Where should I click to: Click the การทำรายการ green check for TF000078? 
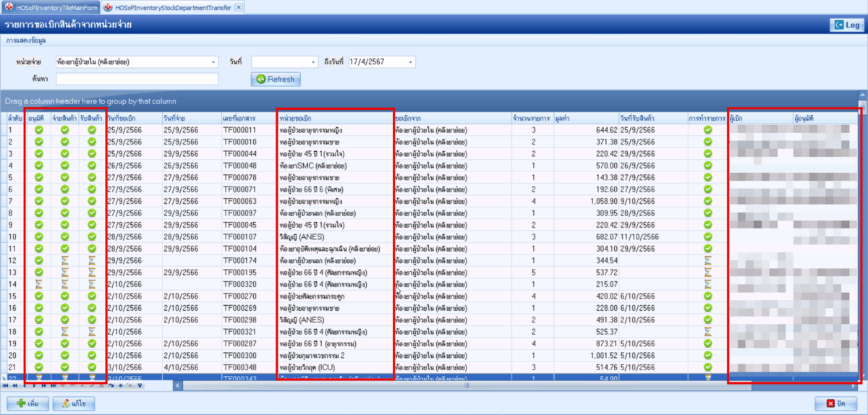tap(707, 177)
